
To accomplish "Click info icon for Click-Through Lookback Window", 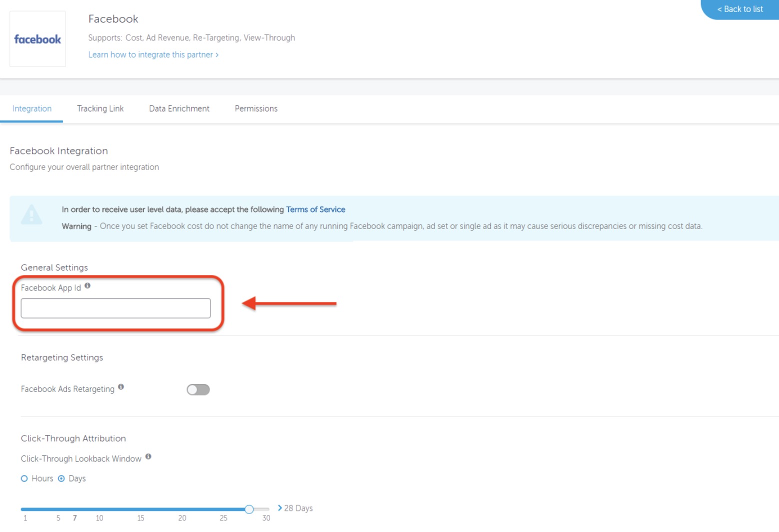I will (x=148, y=456).
